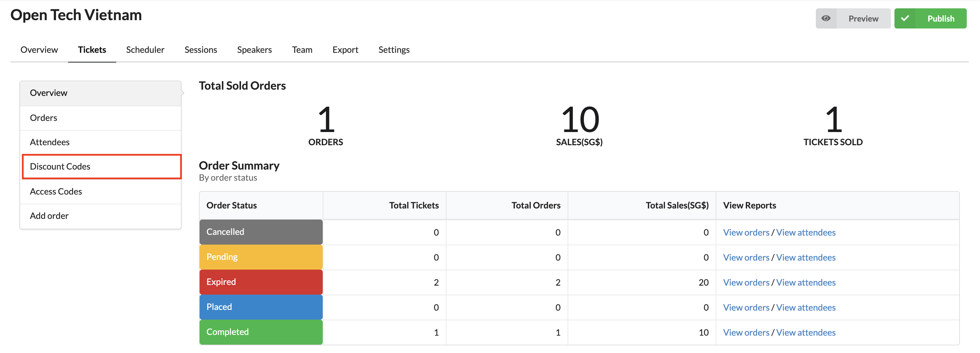Click the SALES(SG$) figure showing 10
Viewport: 980px width, 353px height.
[x=580, y=120]
